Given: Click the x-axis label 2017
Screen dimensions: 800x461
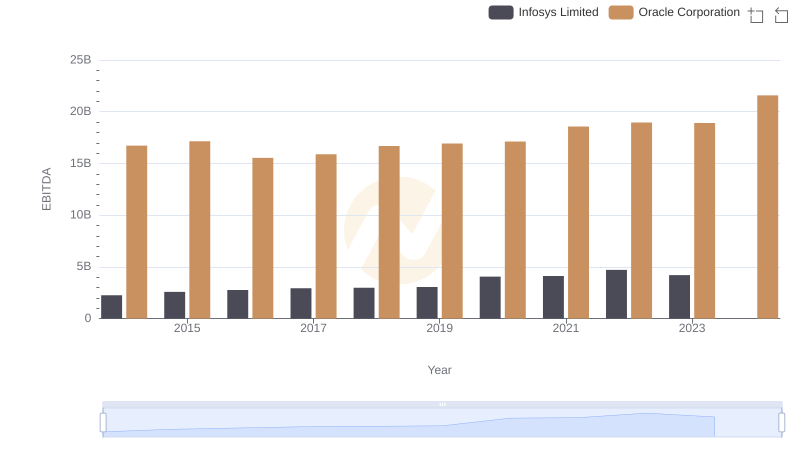Looking at the screenshot, I should point(313,328).
